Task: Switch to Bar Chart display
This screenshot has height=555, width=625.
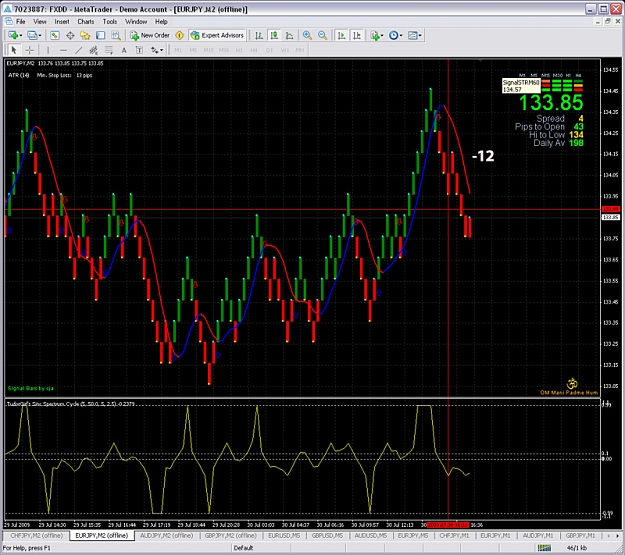Action: coord(259,35)
